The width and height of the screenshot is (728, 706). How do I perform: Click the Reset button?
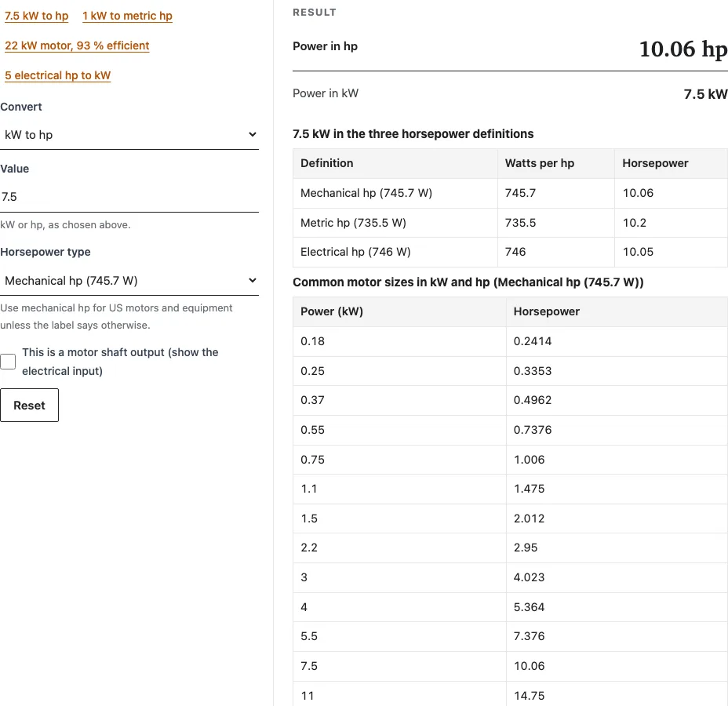(x=29, y=406)
